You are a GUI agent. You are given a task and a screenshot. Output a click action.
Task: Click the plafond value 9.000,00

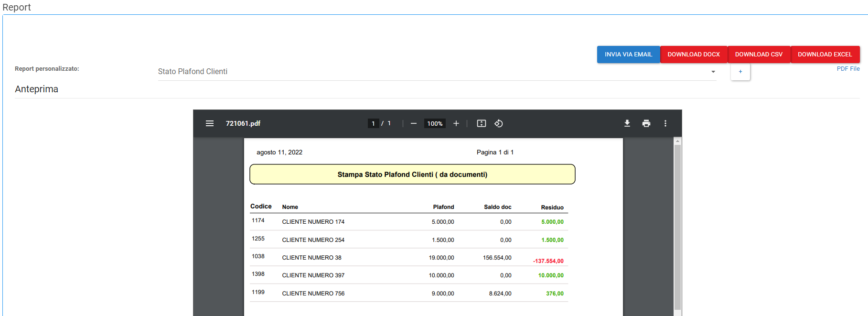coord(443,294)
